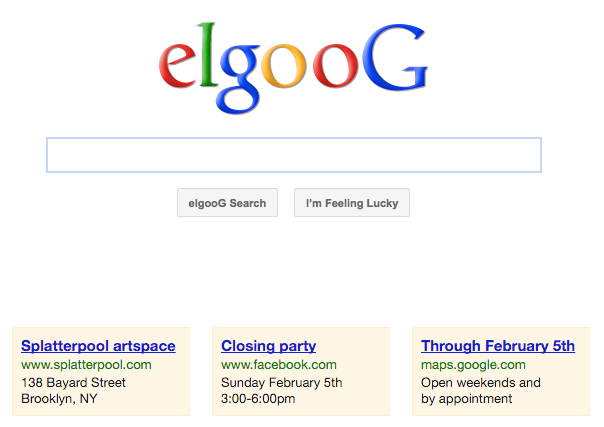Focus the empty search text box
The width and height of the screenshot is (604, 427).
(x=294, y=155)
